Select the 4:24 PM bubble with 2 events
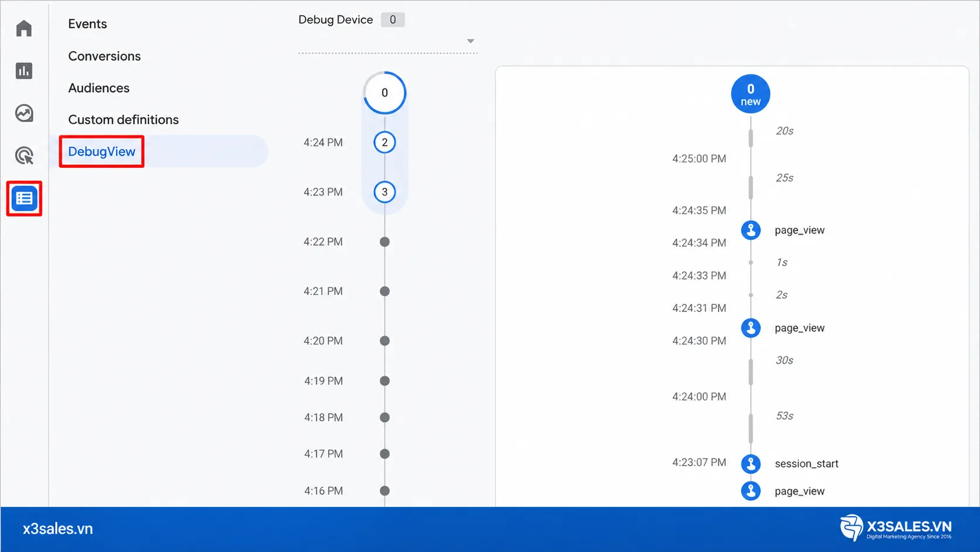The width and height of the screenshot is (980, 552). [384, 143]
